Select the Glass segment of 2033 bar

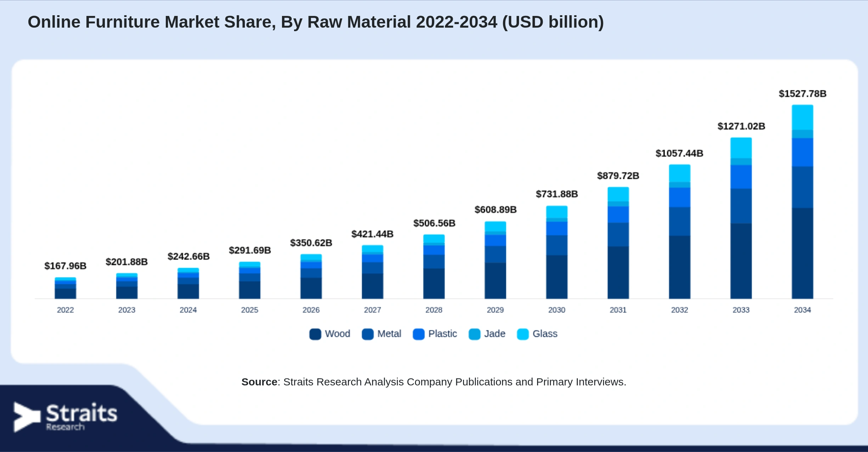tap(741, 148)
